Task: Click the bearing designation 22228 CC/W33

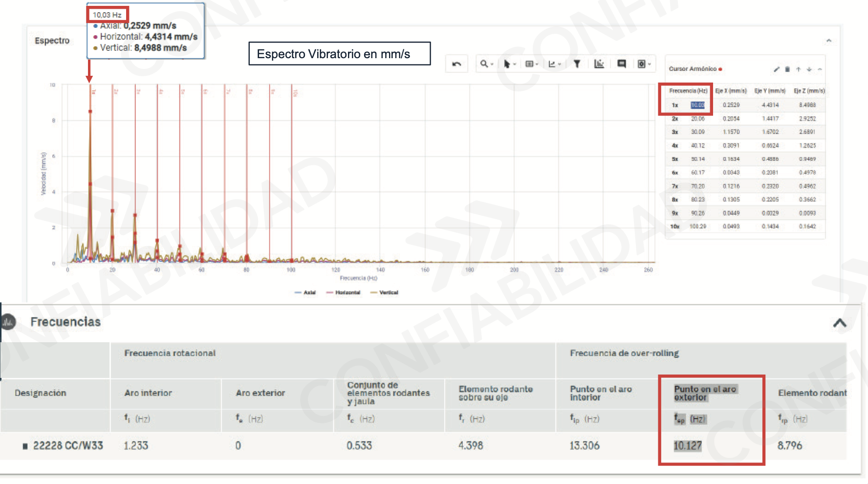Action: [x=68, y=446]
